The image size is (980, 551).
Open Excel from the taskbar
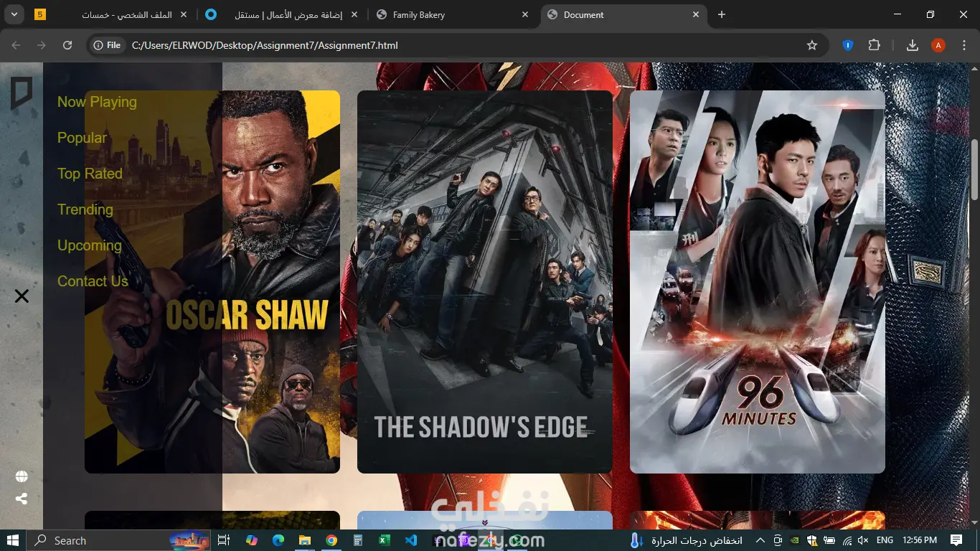pyautogui.click(x=384, y=540)
